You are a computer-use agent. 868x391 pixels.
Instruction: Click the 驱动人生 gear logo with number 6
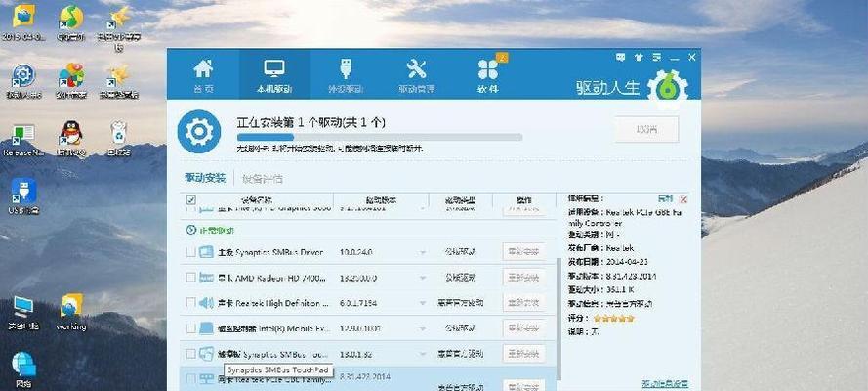[x=667, y=88]
